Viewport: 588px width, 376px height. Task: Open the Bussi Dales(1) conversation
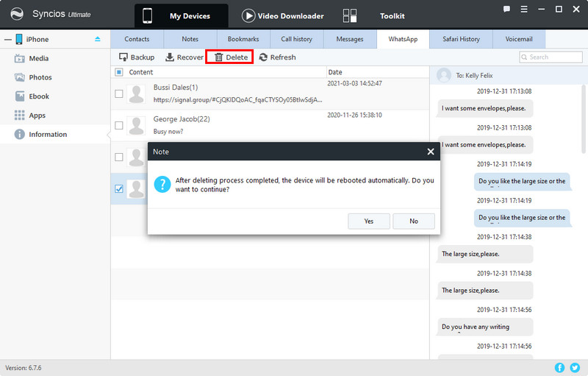[x=270, y=93]
